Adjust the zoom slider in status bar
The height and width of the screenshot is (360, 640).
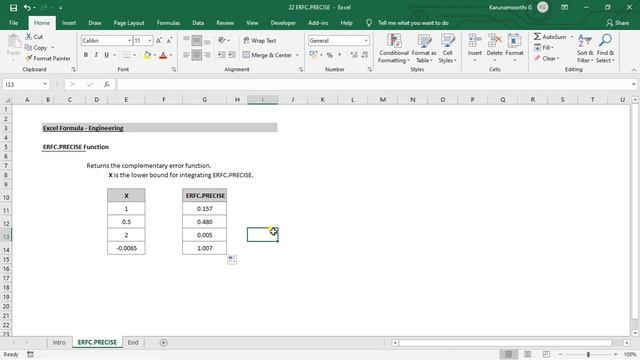click(588, 354)
